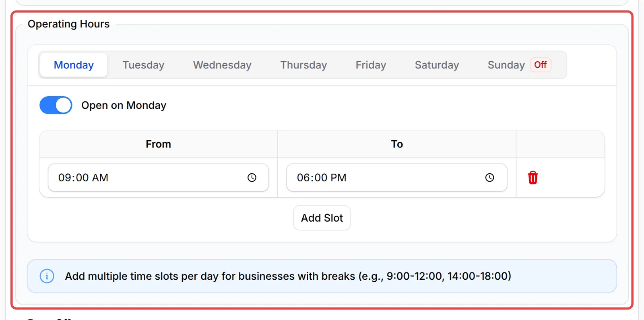Select the Thursday tab
644x320 pixels.
point(303,65)
